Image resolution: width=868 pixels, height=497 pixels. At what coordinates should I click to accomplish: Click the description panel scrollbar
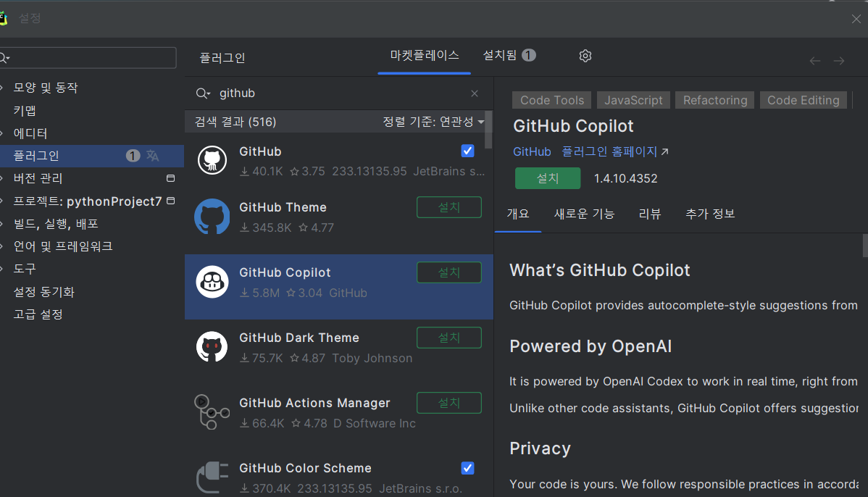(865, 246)
